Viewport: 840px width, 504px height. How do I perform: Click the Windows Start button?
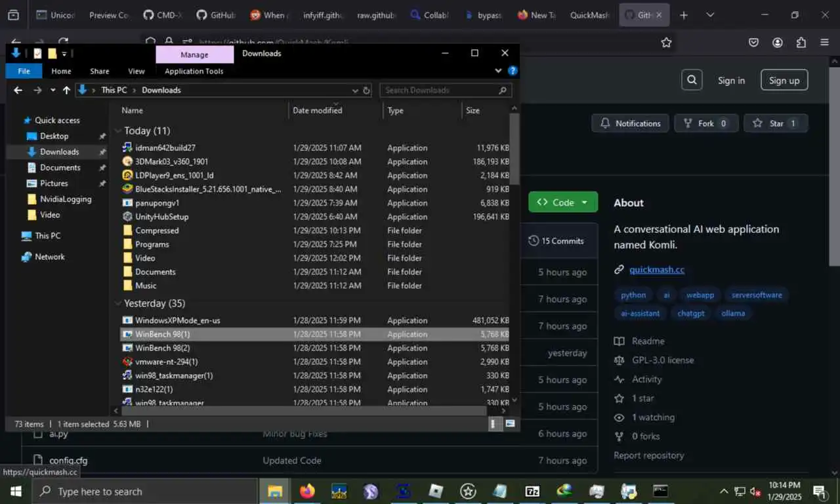tap(16, 491)
